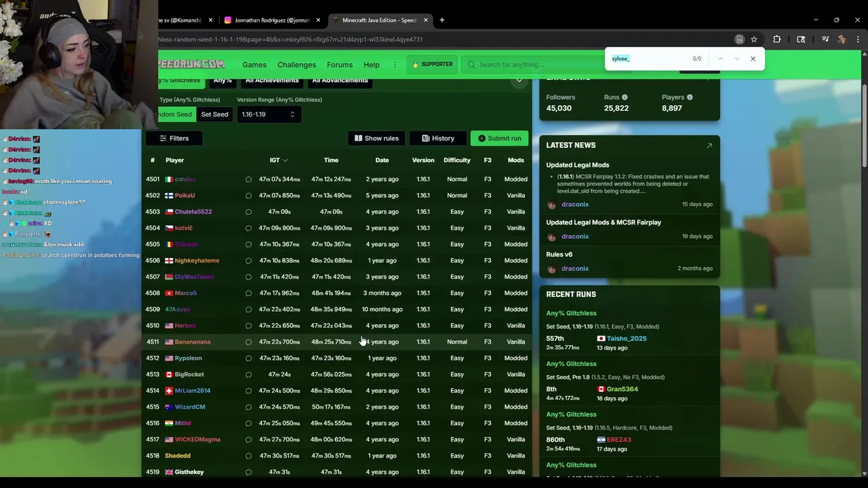Select run circle for Bunananana row
The width and height of the screenshot is (868, 488).
tap(248, 342)
